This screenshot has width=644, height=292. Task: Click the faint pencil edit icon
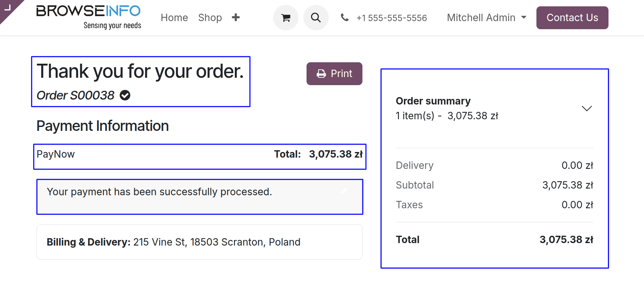click(344, 191)
